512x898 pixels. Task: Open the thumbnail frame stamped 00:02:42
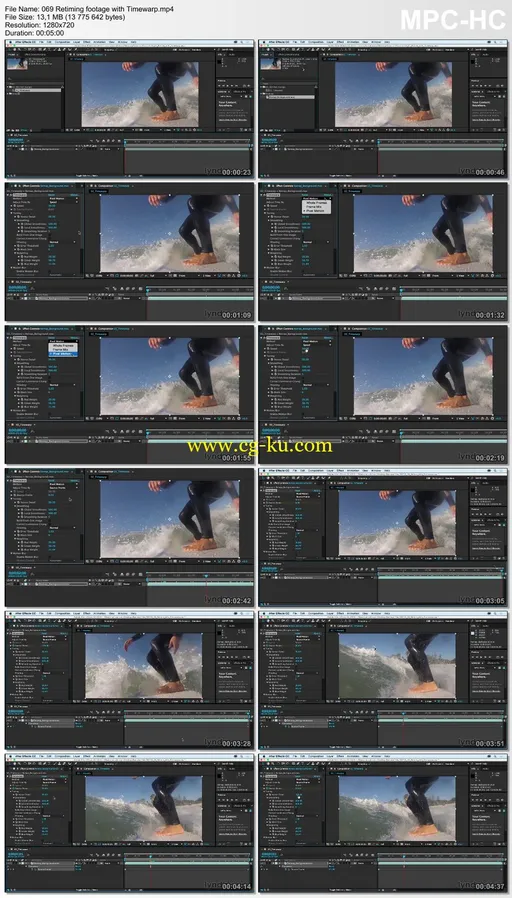(129, 538)
